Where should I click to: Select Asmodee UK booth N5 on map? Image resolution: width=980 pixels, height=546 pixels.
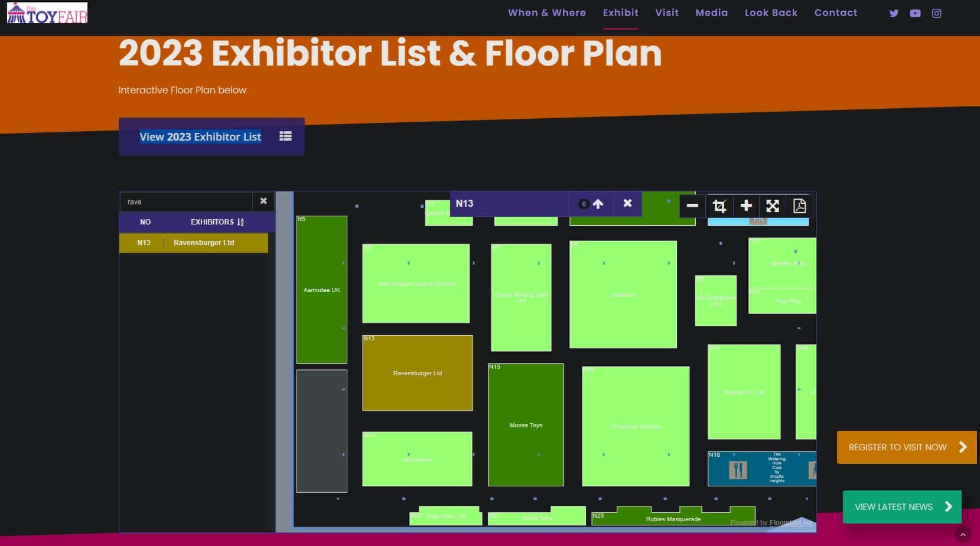coord(321,290)
